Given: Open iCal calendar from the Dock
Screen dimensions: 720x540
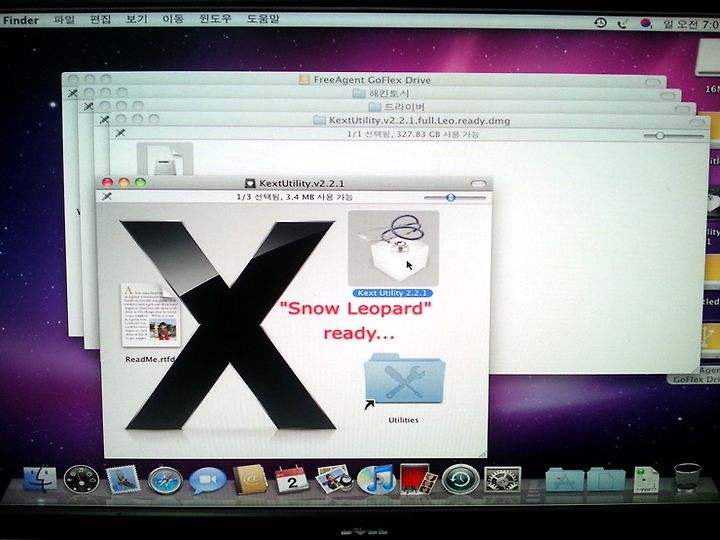Looking at the screenshot, I should pos(291,479).
